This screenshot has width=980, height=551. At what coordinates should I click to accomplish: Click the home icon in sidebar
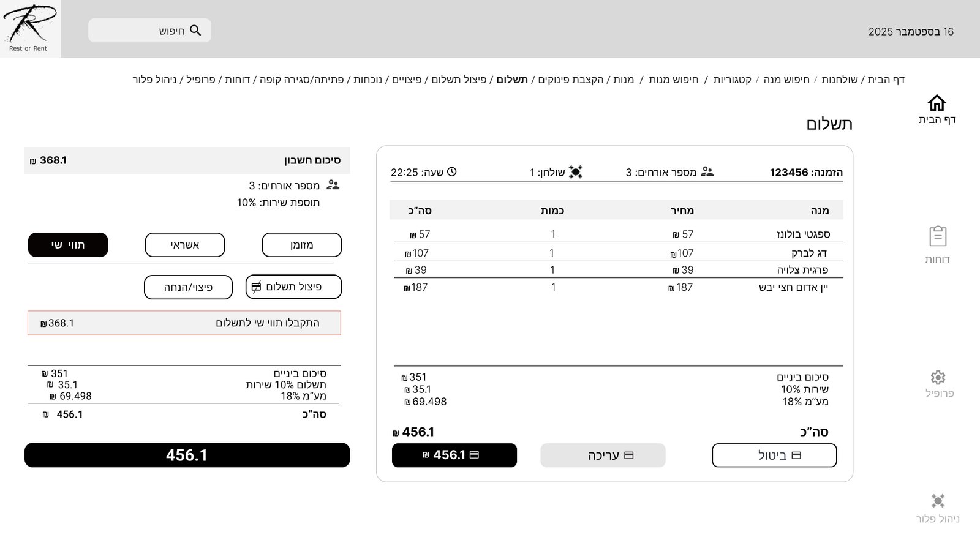point(937,103)
